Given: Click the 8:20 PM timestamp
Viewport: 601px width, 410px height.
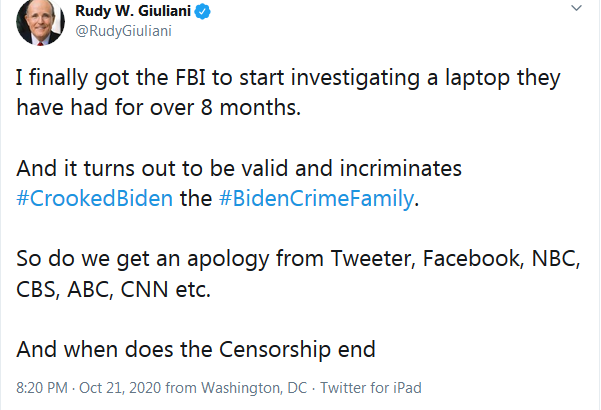Looking at the screenshot, I should (x=42, y=388).
